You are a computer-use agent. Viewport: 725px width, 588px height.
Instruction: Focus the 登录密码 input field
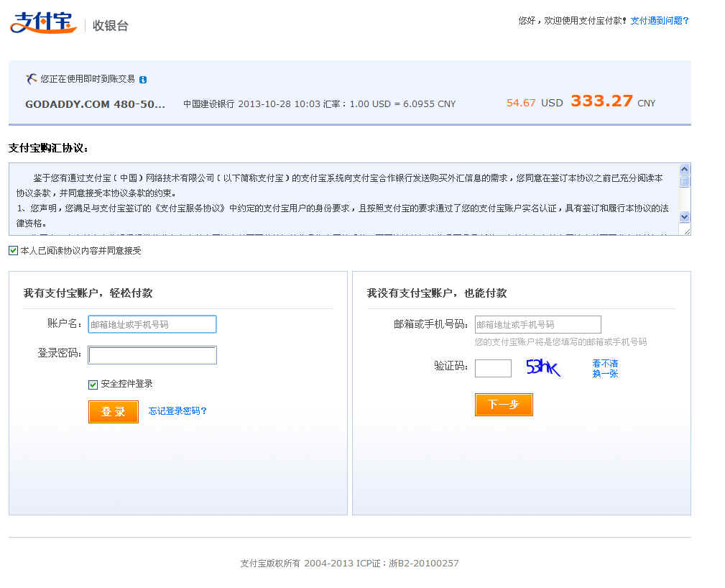point(152,355)
